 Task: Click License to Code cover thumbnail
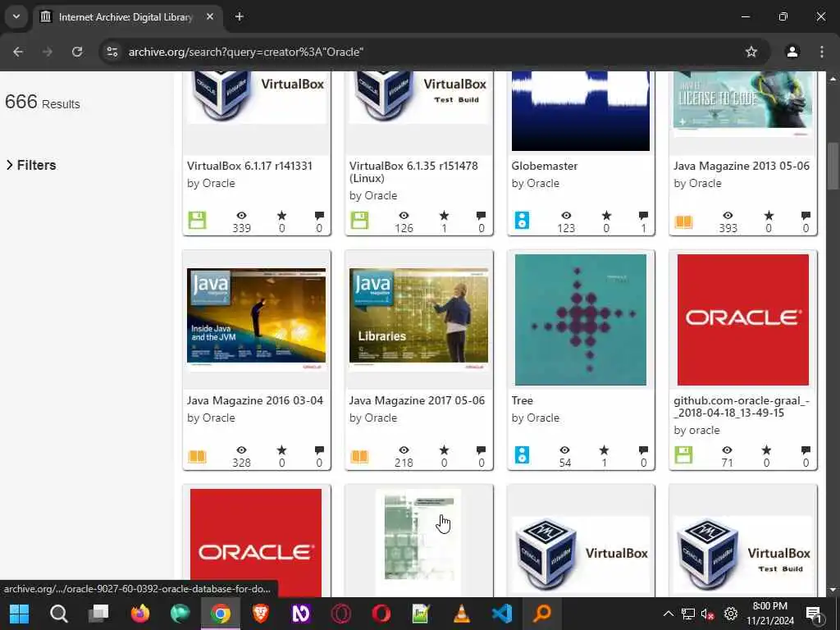coord(742,104)
